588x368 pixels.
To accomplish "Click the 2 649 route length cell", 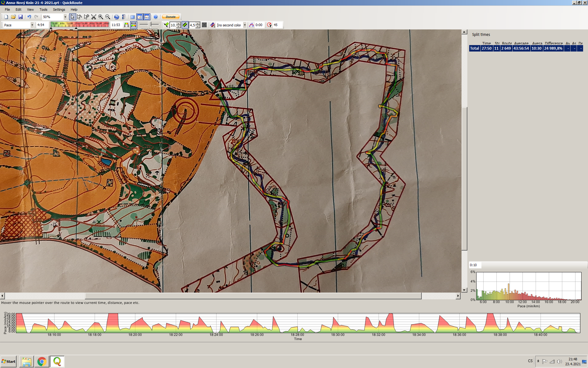I will click(506, 48).
